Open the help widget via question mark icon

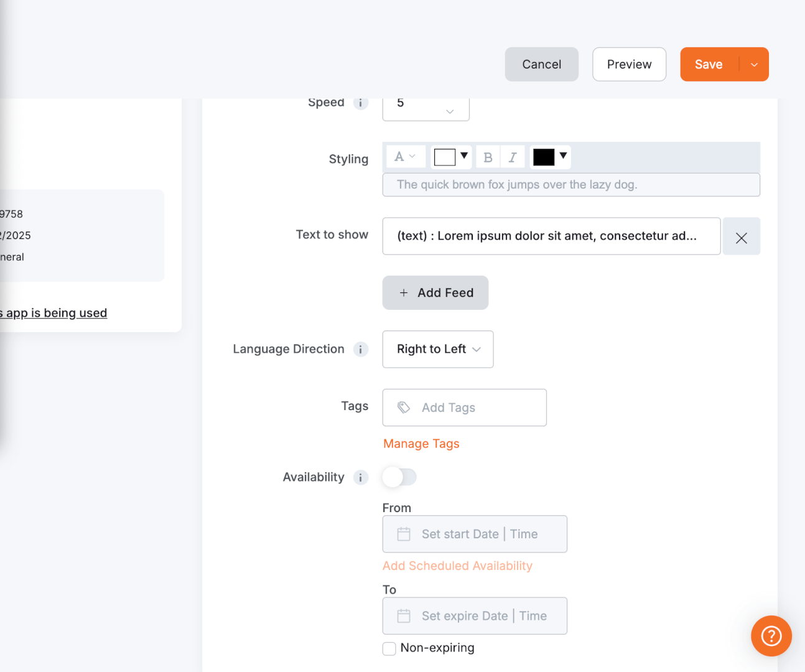pos(771,636)
